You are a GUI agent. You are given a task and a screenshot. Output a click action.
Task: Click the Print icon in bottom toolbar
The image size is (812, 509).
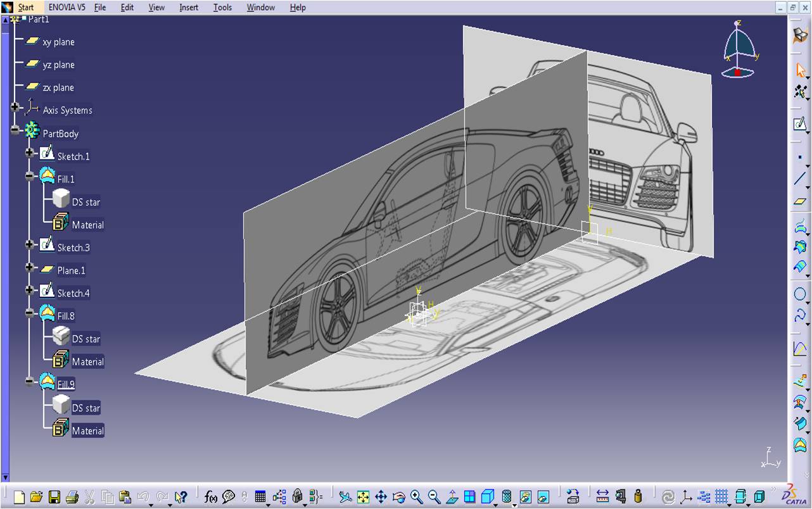[x=72, y=497]
